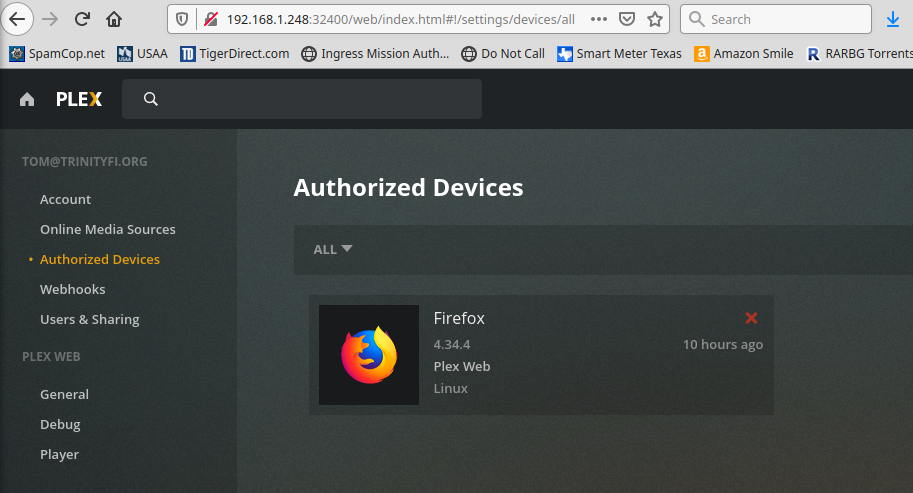Open Webhooks settings
The image size is (913, 493).
coord(72,289)
